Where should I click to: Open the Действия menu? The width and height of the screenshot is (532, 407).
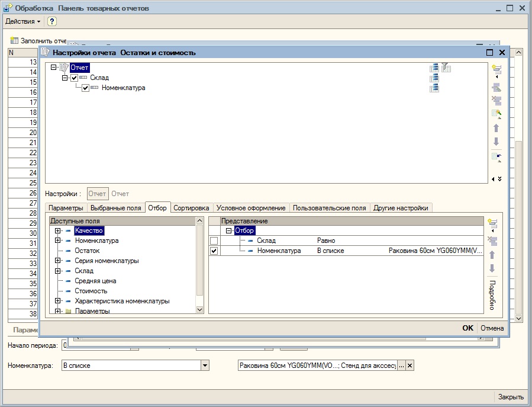tap(22, 21)
